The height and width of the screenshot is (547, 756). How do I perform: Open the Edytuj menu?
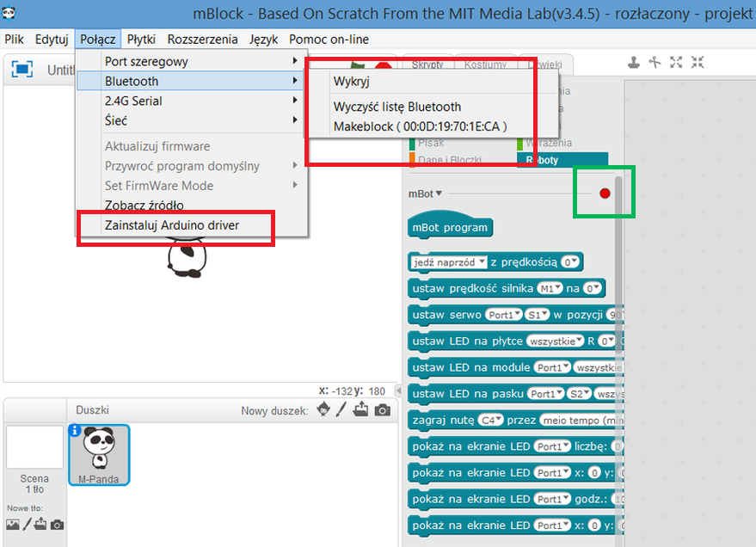click(x=52, y=40)
